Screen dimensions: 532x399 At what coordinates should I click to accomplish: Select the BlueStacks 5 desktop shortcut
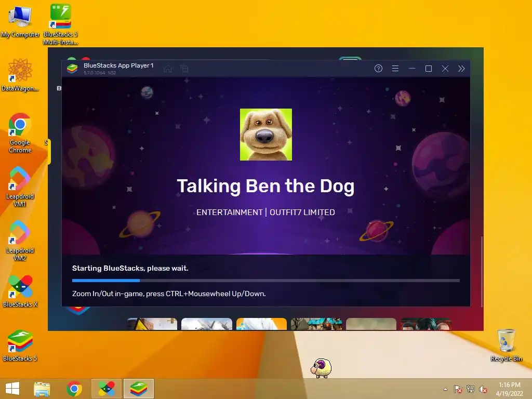[x=20, y=345]
